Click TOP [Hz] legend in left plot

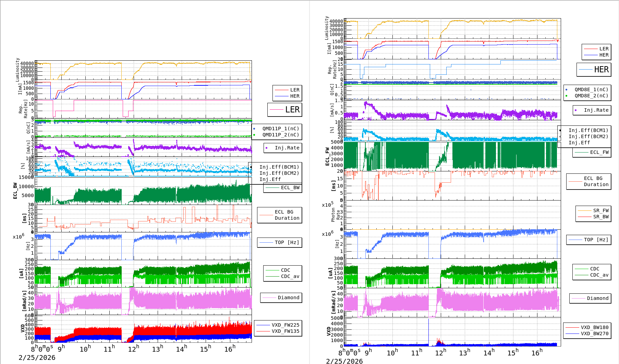[x=279, y=242]
